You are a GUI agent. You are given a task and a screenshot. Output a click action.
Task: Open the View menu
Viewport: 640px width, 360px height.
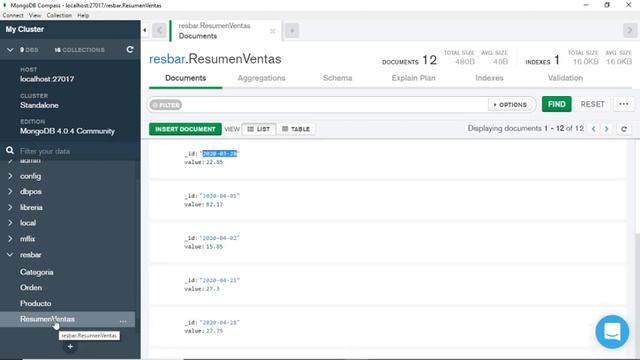pyautogui.click(x=35, y=16)
